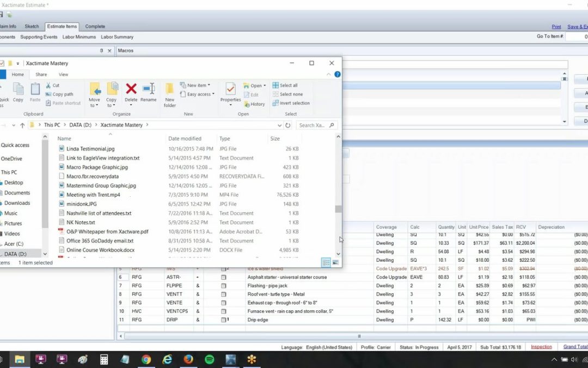Open File Explorer from the taskbar

[x=20, y=359]
